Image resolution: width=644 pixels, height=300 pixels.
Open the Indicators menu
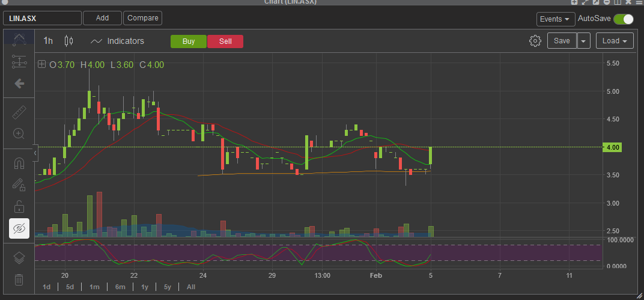[x=118, y=41]
